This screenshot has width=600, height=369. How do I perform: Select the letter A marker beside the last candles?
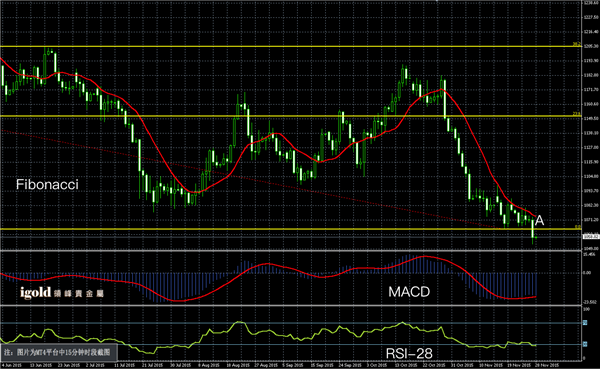[540, 220]
